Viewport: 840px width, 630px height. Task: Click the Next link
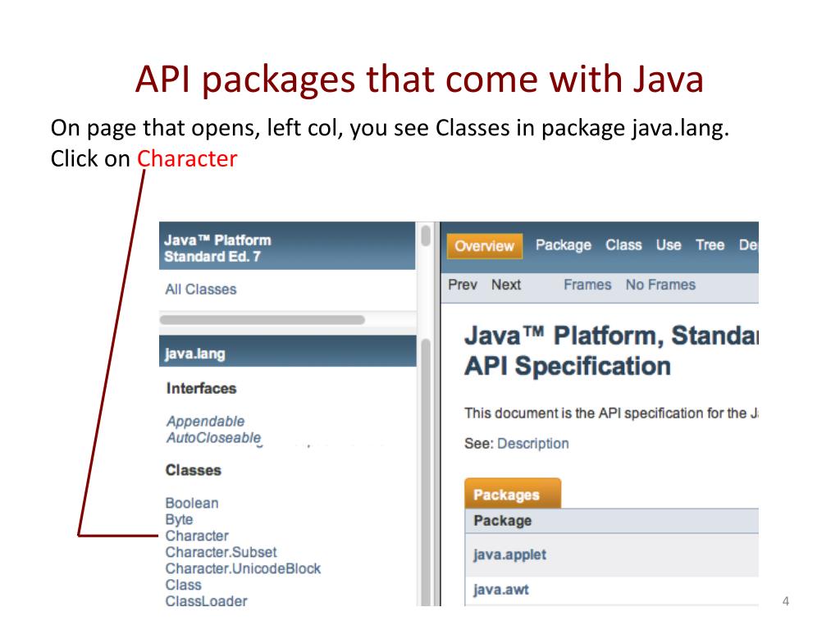tap(506, 285)
